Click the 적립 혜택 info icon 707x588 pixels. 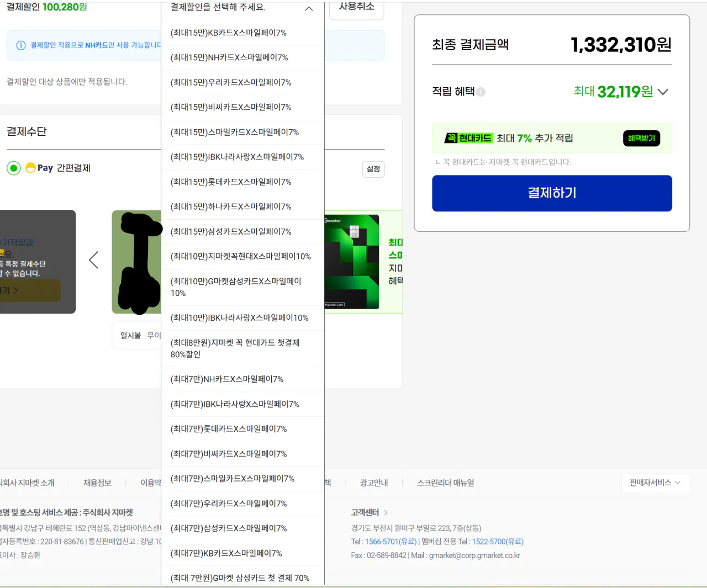(x=481, y=92)
